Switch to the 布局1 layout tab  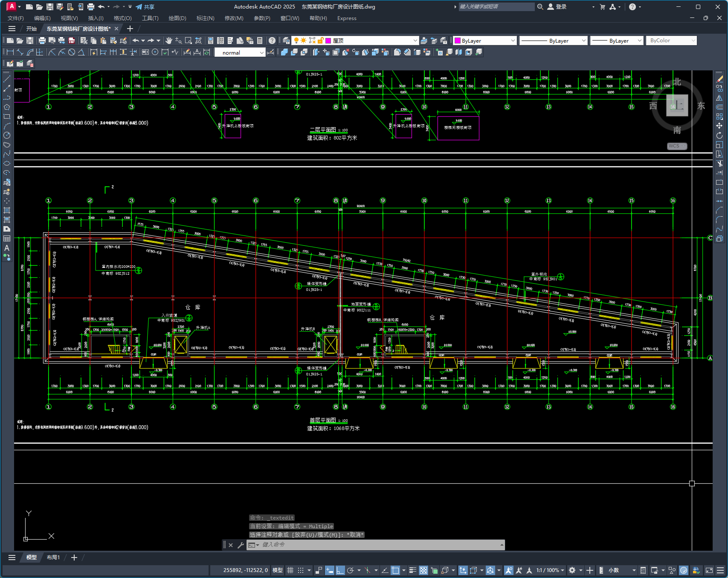tap(53, 558)
